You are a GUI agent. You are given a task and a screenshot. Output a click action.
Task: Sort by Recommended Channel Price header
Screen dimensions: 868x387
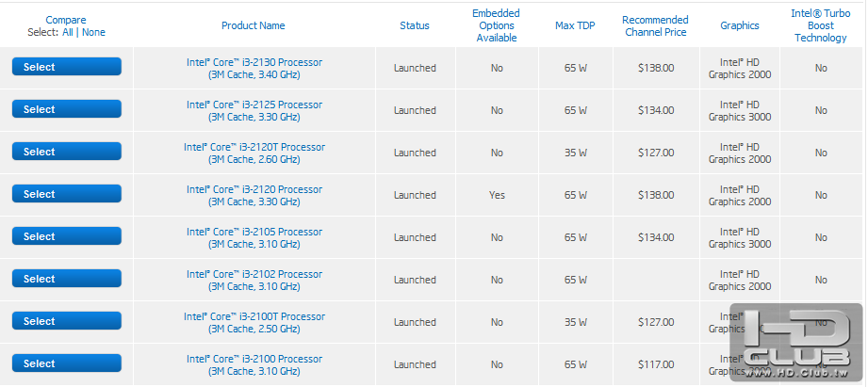click(655, 25)
